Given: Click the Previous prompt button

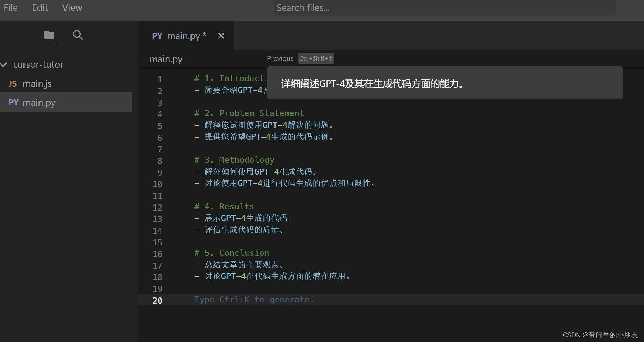Looking at the screenshot, I should [x=280, y=58].
